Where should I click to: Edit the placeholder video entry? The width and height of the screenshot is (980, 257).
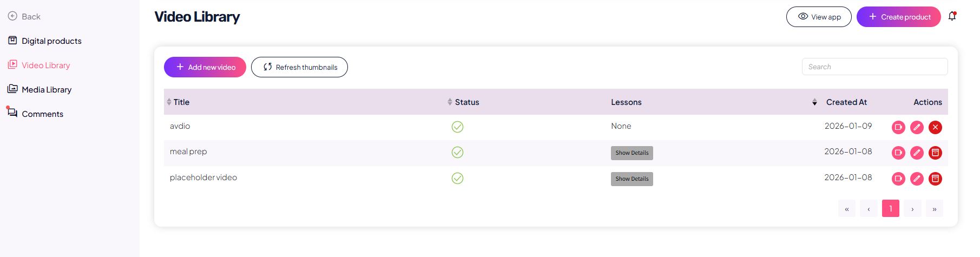click(917, 179)
